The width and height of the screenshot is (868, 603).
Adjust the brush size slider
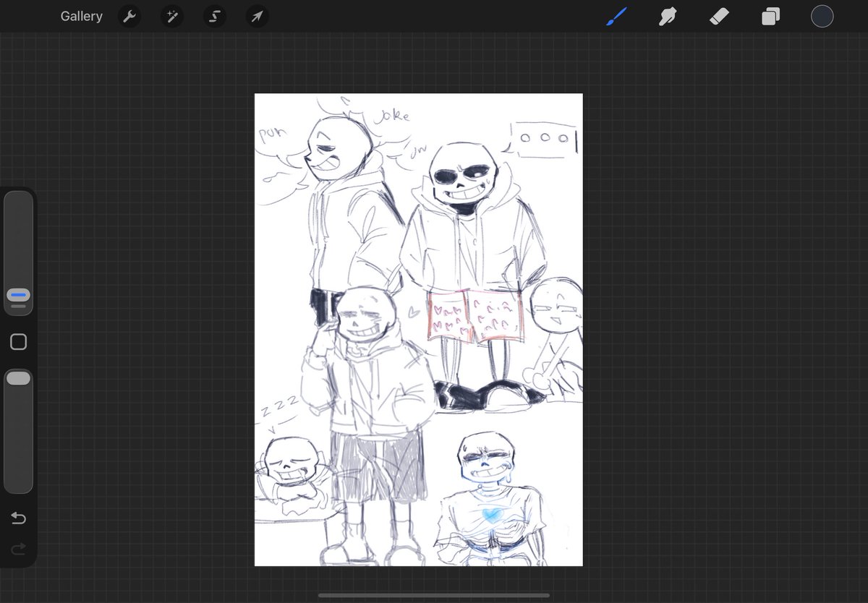tap(18, 253)
